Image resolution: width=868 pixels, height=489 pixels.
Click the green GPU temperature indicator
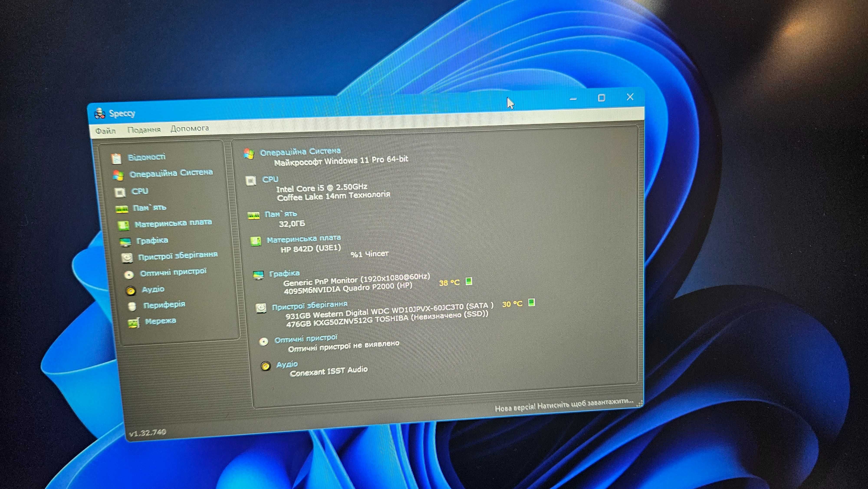468,281
